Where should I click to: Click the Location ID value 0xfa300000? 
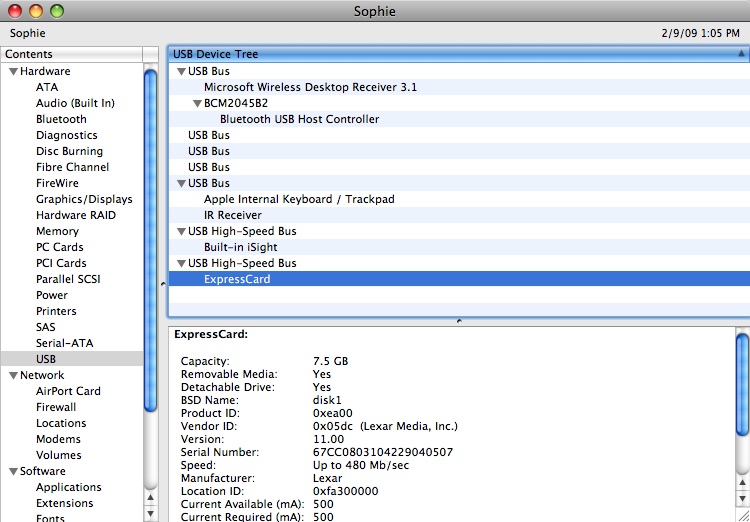click(345, 491)
